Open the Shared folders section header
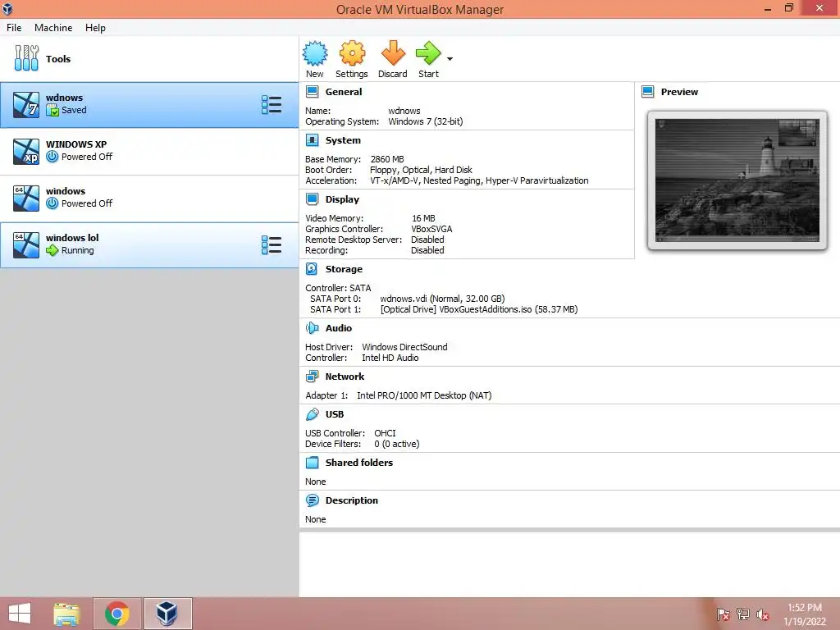Image resolution: width=840 pixels, height=630 pixels. tap(359, 463)
